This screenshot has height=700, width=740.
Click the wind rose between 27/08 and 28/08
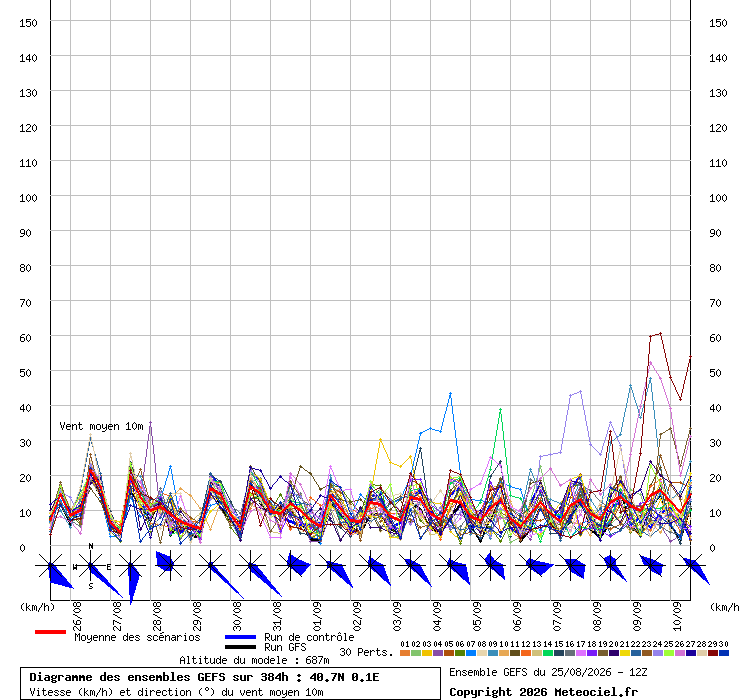pos(131,565)
